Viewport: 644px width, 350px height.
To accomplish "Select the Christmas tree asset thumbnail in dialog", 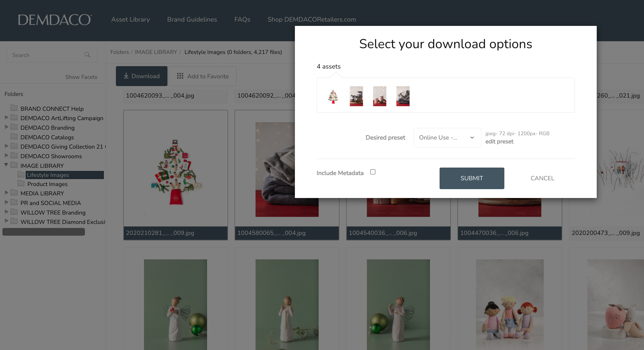I will [x=333, y=96].
